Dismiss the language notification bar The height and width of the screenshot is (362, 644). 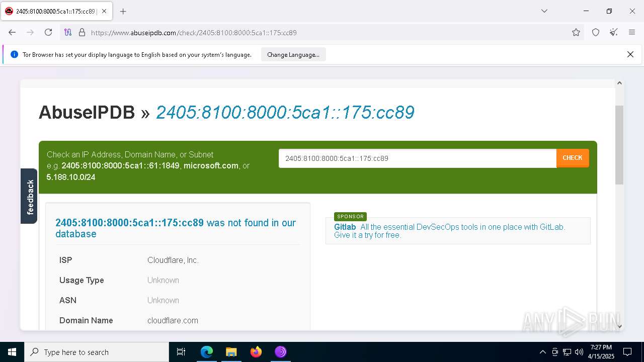coord(630,54)
